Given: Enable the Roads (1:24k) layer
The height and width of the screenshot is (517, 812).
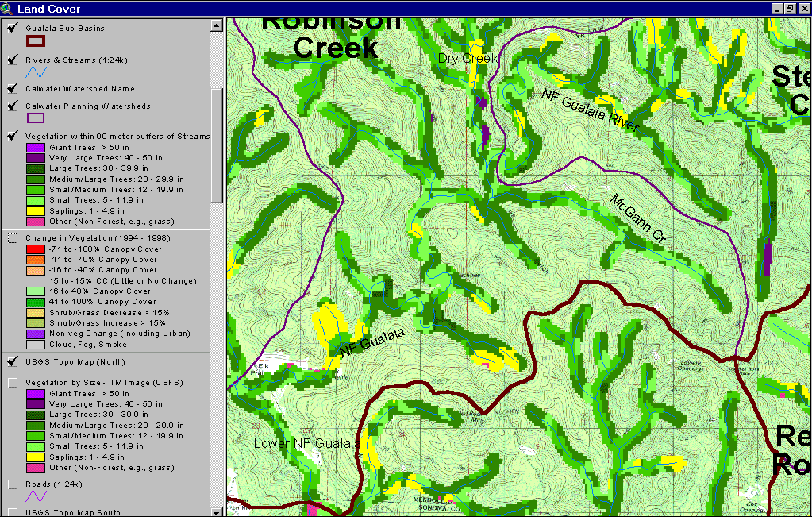Looking at the screenshot, I should point(13,484).
